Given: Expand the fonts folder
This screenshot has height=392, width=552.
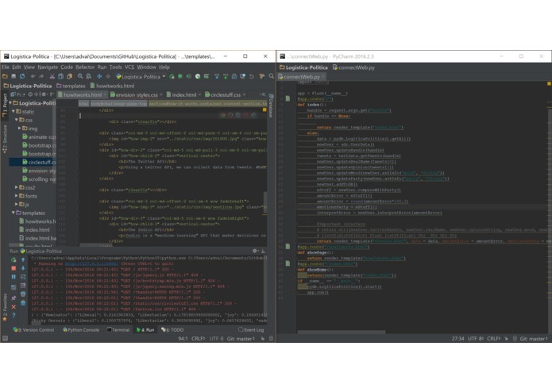Looking at the screenshot, I should pos(17,196).
